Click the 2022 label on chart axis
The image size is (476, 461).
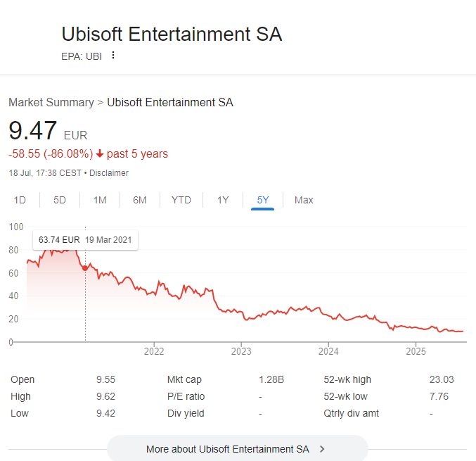(x=154, y=351)
